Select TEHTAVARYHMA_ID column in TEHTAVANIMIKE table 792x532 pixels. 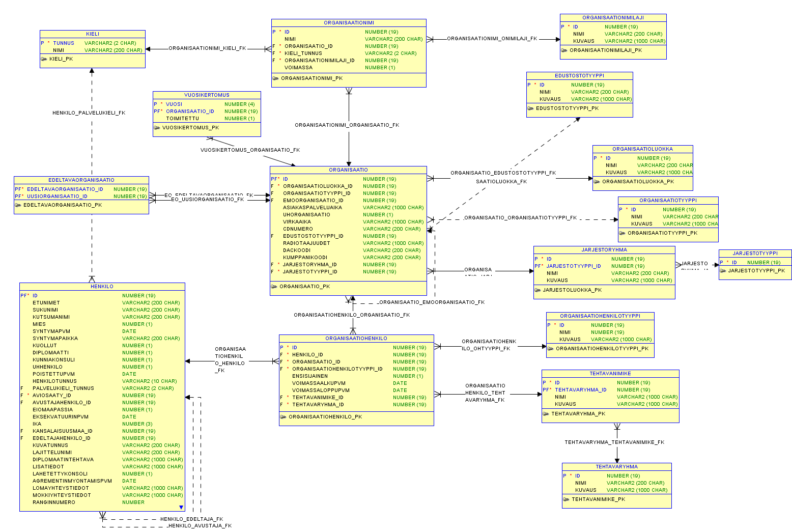click(610, 390)
